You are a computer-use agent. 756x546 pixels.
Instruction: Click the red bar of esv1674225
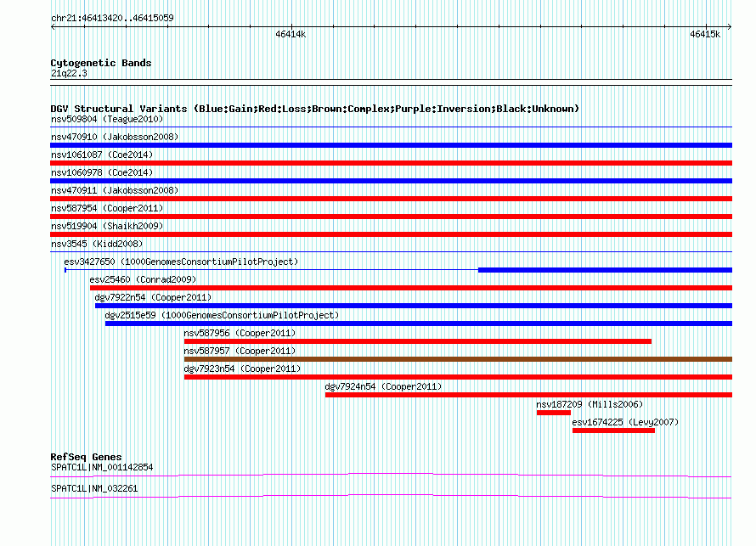pyautogui.click(x=613, y=431)
